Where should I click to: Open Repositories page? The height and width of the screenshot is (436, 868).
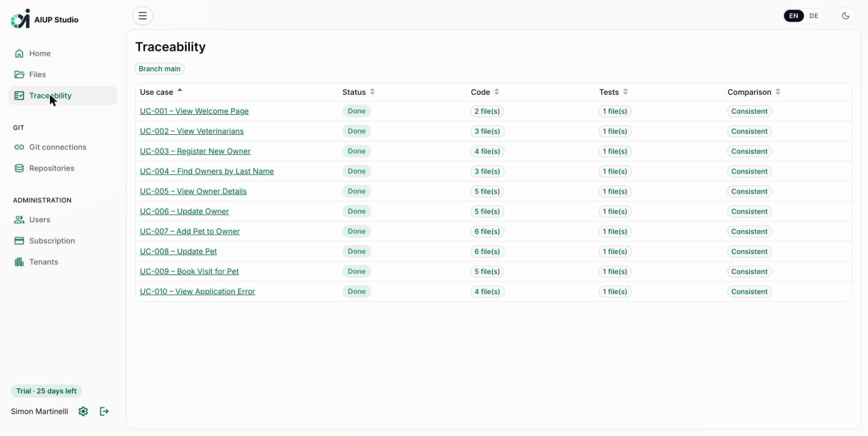[63, 168]
